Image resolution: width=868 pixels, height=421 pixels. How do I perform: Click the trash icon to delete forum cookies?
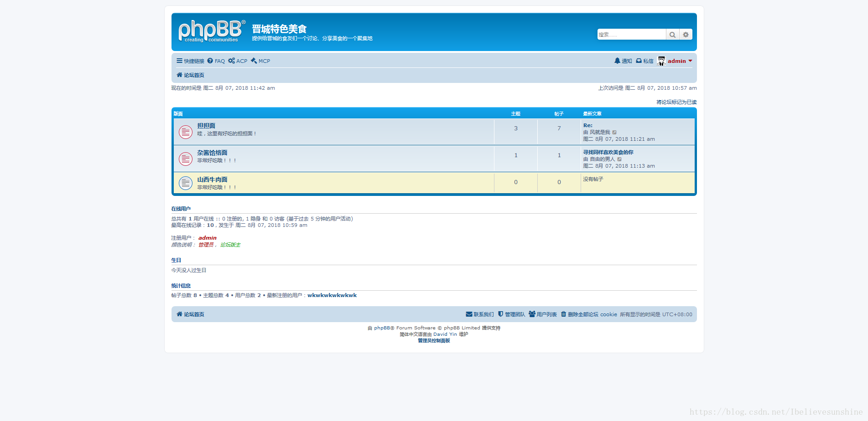(564, 314)
